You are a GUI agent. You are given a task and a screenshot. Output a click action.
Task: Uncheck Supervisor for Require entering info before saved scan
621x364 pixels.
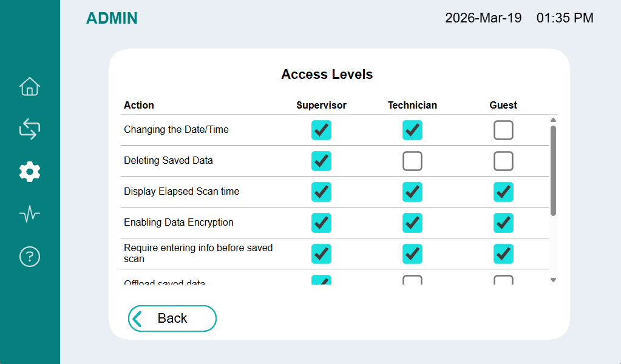(321, 254)
